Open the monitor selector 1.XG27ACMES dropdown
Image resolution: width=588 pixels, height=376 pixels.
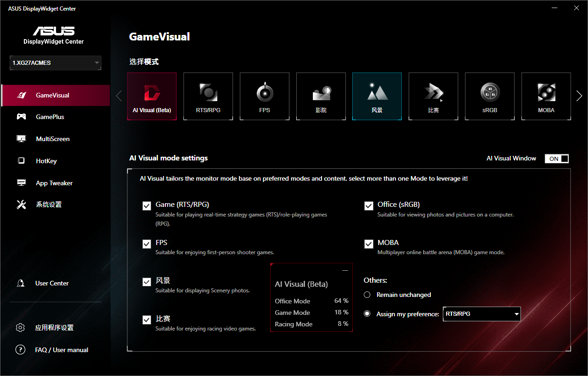coord(56,63)
